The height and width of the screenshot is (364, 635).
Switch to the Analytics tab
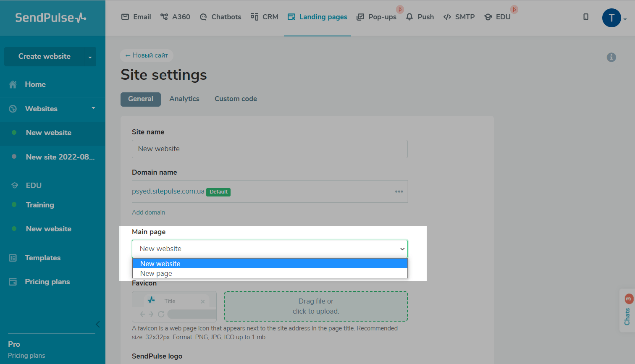[184, 99]
